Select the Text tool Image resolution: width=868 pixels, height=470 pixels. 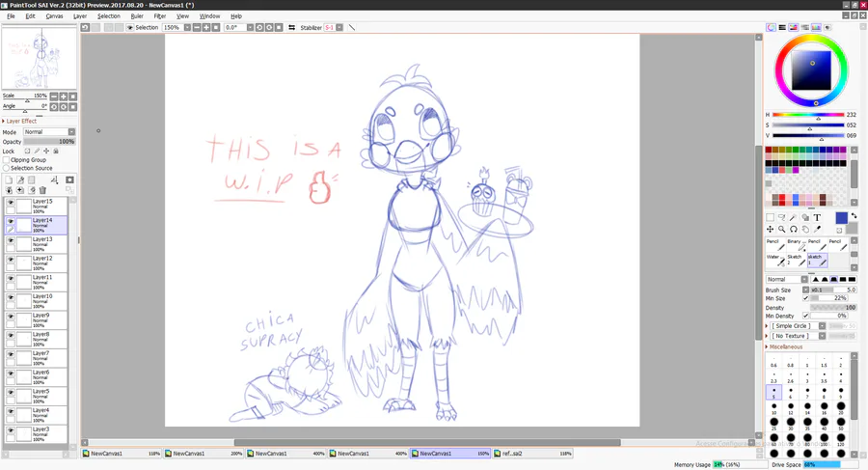(x=817, y=218)
